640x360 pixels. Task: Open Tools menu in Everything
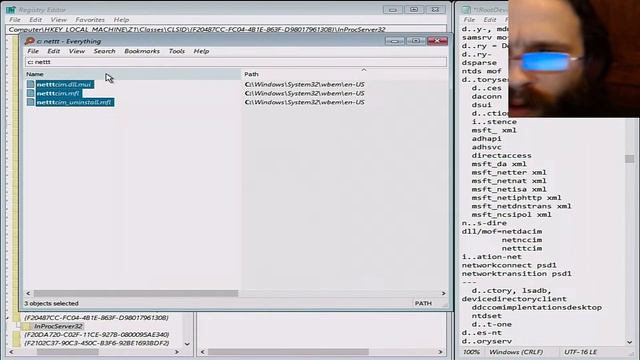176,51
